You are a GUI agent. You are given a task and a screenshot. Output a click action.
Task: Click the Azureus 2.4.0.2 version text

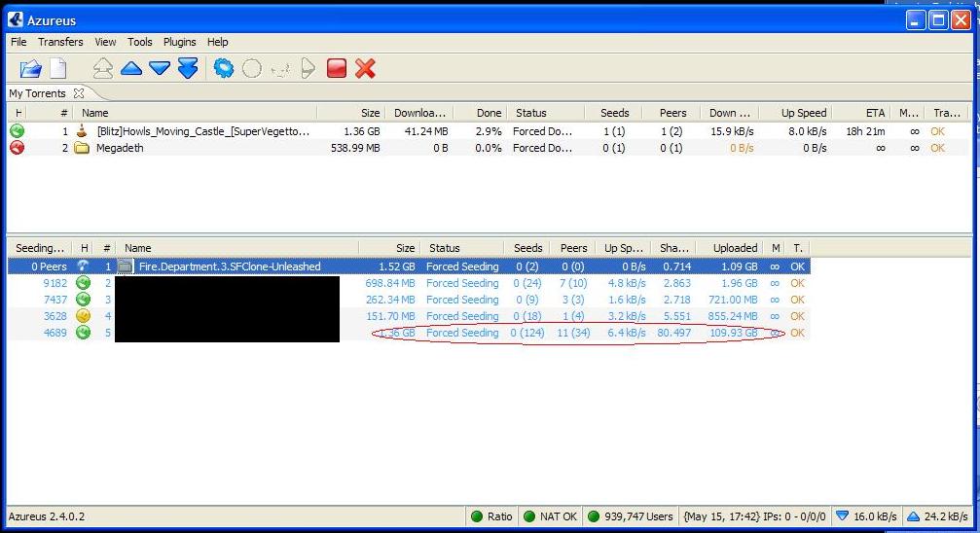pyautogui.click(x=47, y=516)
